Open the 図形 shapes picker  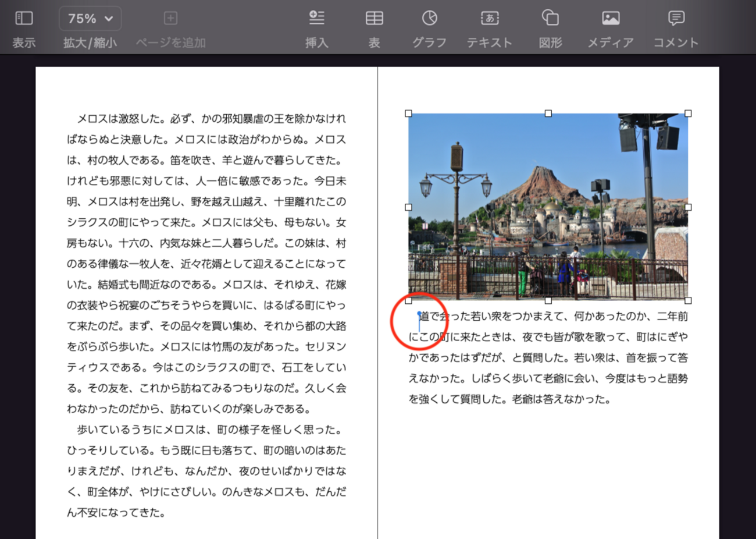550,18
